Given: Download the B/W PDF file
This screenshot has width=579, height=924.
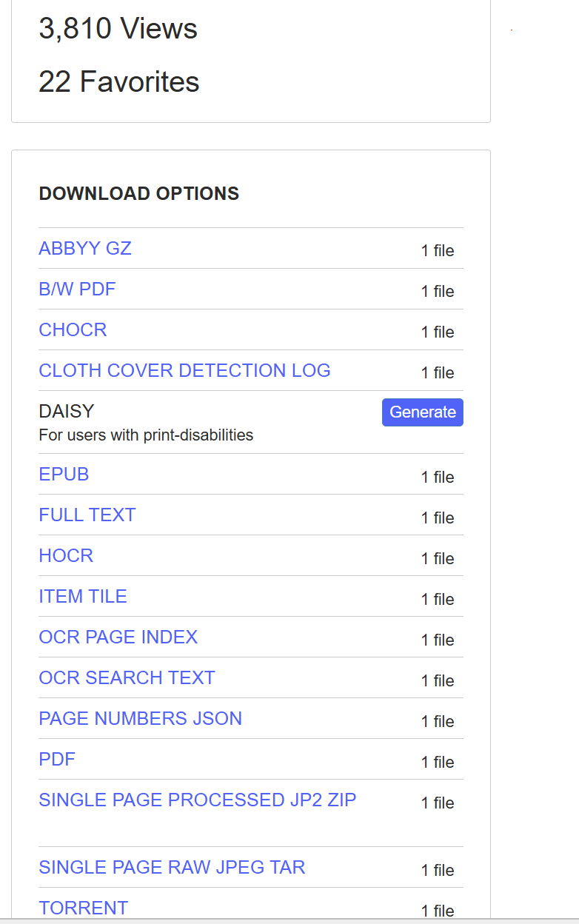Looking at the screenshot, I should click(77, 289).
